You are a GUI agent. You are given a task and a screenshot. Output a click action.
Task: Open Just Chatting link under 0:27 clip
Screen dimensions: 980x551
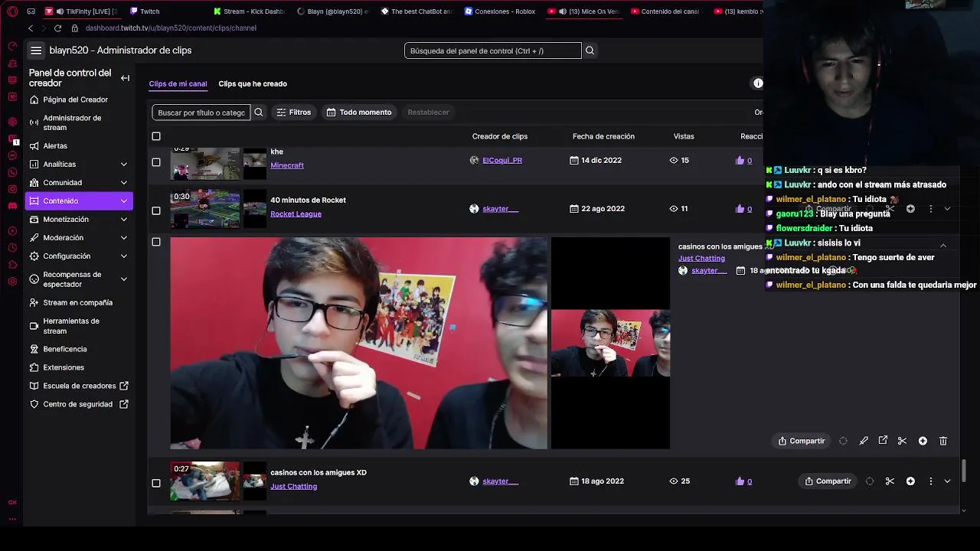[x=293, y=487]
